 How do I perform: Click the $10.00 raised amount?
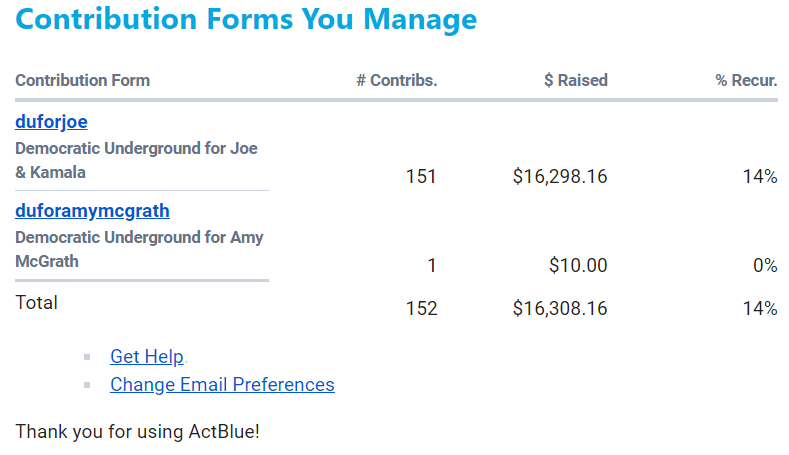578,265
